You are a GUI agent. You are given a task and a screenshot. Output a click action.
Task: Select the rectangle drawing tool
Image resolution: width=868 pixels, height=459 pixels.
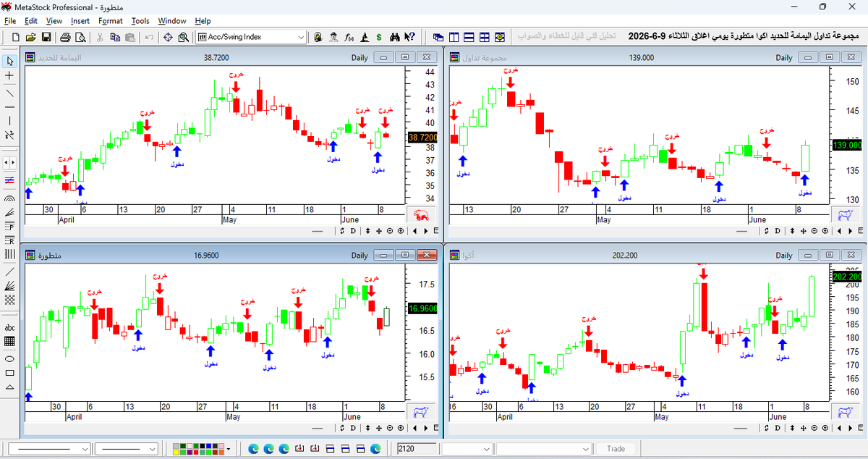click(x=9, y=372)
